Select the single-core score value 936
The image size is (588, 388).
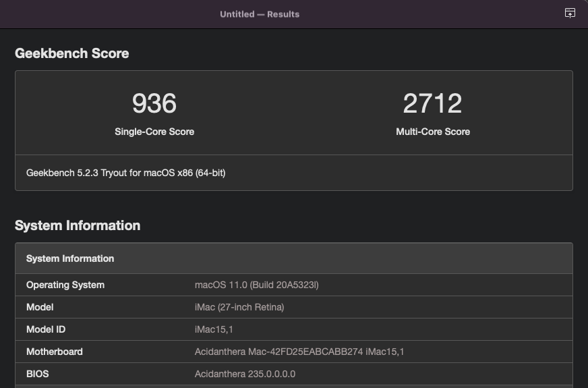pyautogui.click(x=154, y=103)
